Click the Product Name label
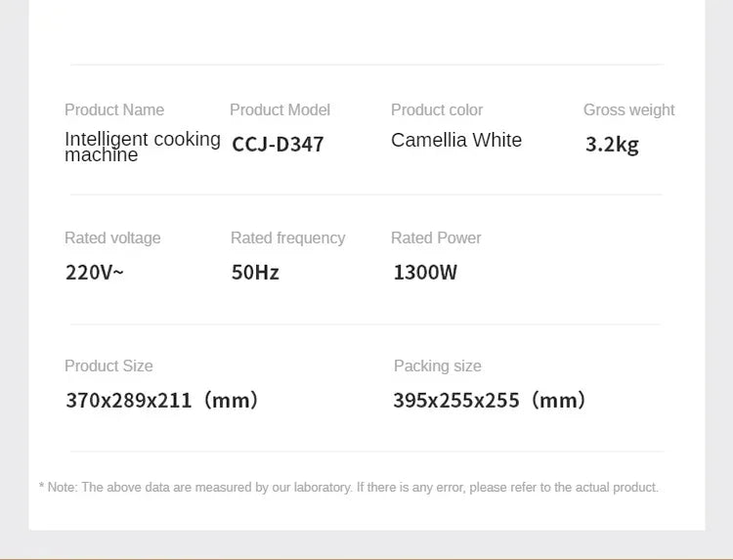Viewport: 733px width, 560px height. pos(114,109)
